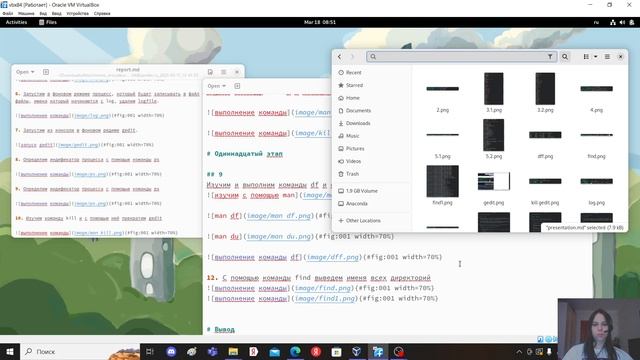This screenshot has height=360, width=640.
Task: Open VirtualBox Ввод menu
Action: click(56, 13)
